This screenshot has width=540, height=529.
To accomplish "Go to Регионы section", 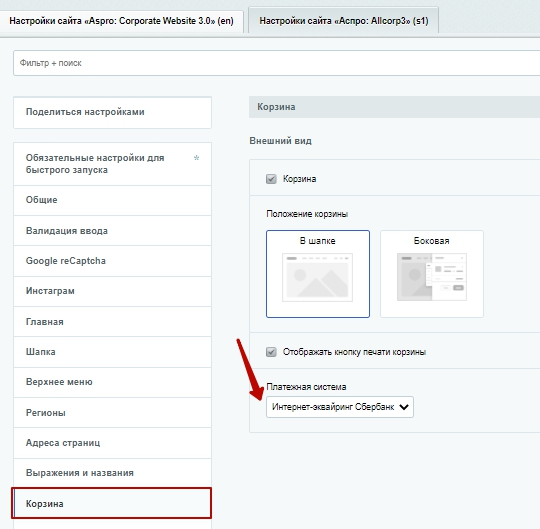I will coord(112,413).
